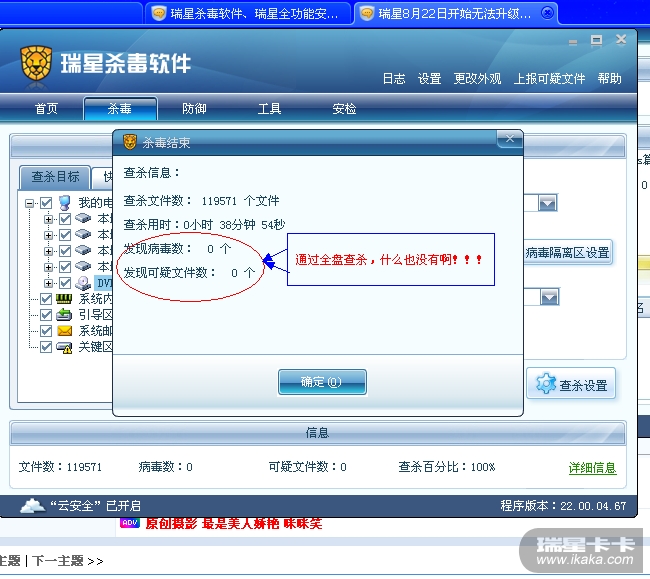650x579 pixels.
Task: Confirm with the 确定(O) button
Action: coord(322,382)
